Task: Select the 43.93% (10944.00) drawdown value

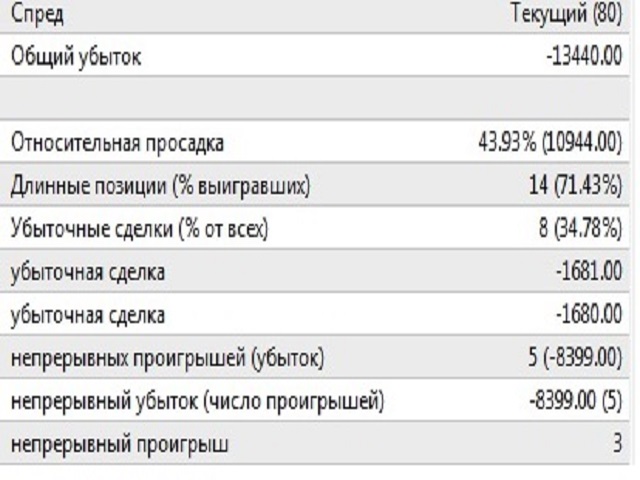Action: point(550,143)
